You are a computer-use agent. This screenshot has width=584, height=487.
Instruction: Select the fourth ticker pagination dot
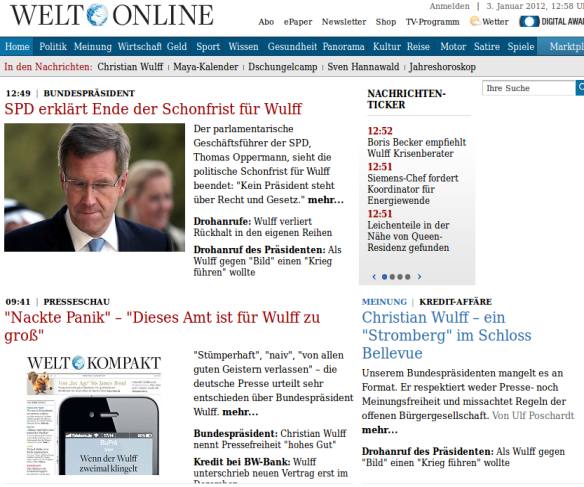click(x=408, y=277)
